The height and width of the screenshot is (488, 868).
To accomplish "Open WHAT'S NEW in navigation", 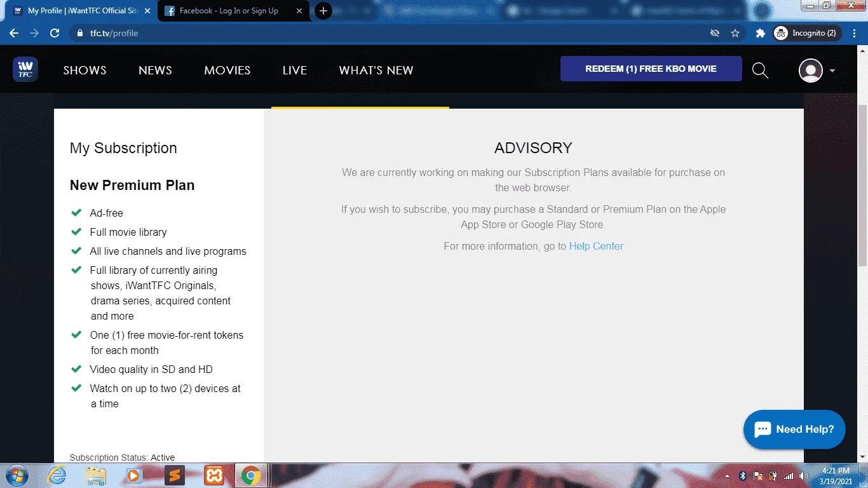I will click(x=376, y=71).
